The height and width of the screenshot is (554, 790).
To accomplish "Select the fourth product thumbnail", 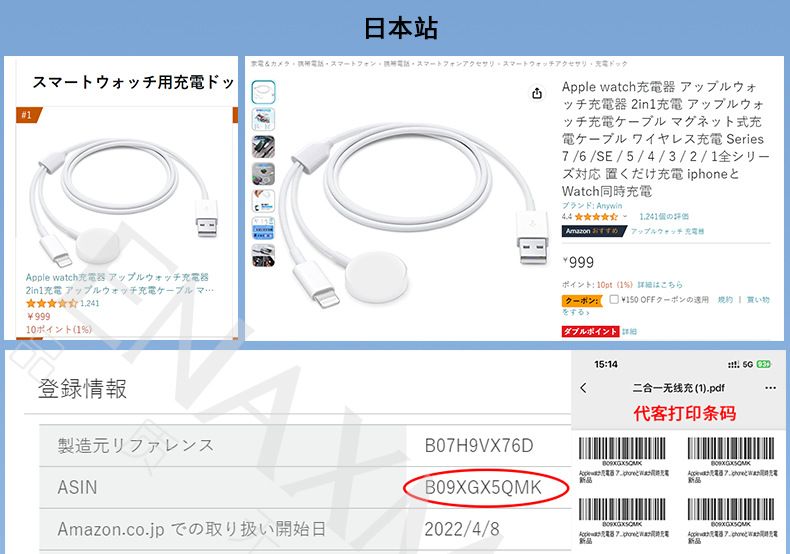I will (263, 174).
